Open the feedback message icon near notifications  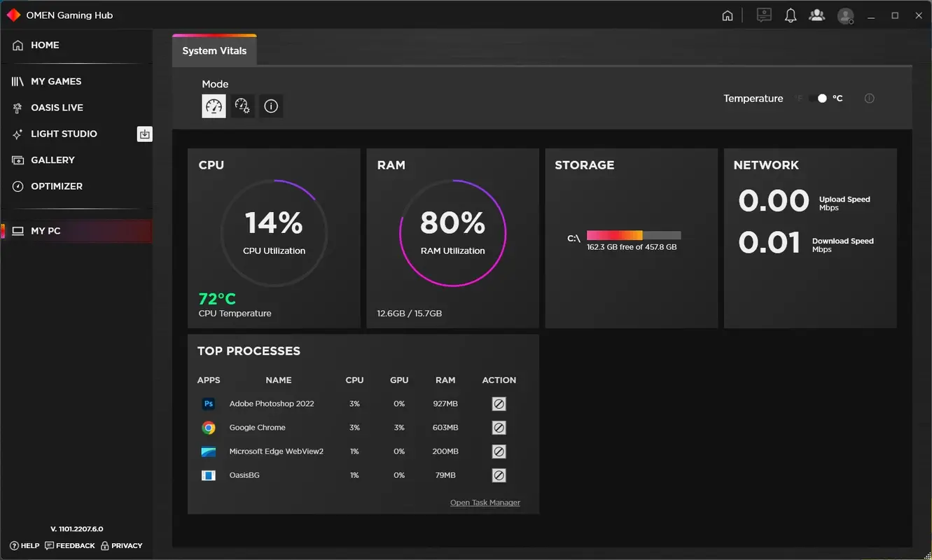pos(764,15)
